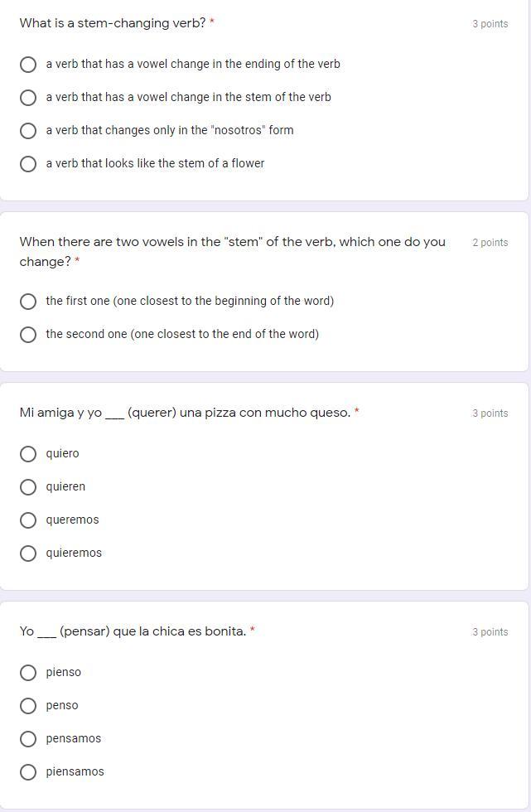This screenshot has height=812, width=531.
Task: Click the 'What is a stem-changing verb?' question
Action: 113,23
